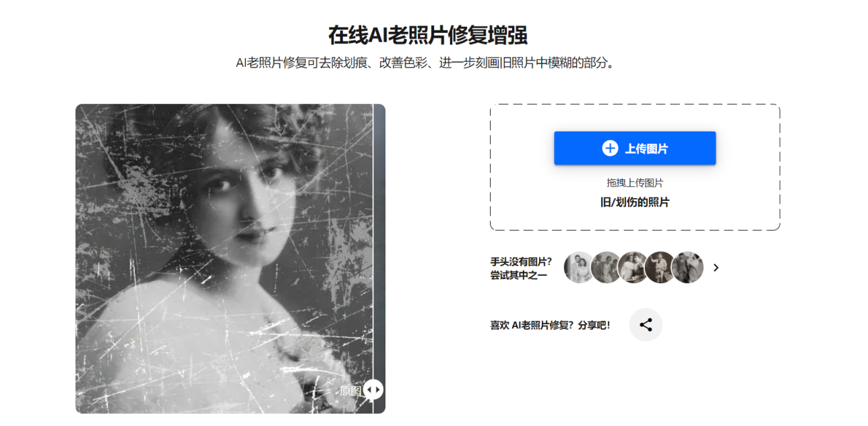
Task: Click the 在线AI老照片修复增强 heading
Action: (427, 34)
